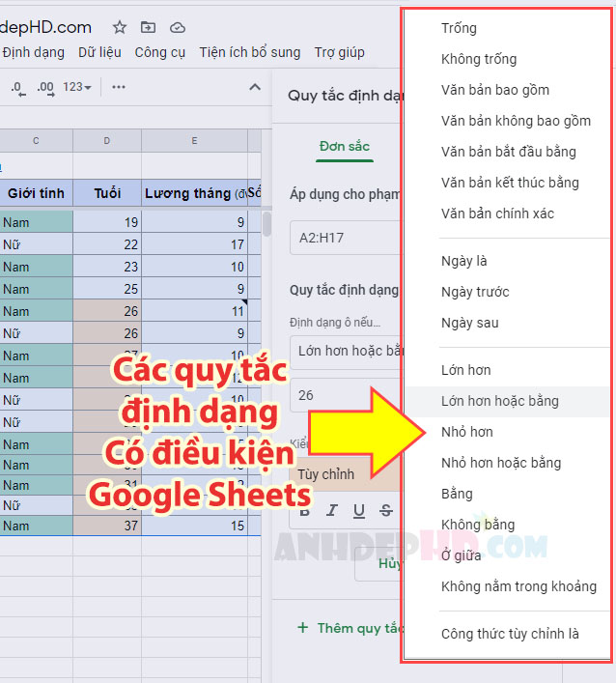Click the 'Giới tính' header cell
This screenshot has height=683, width=616.
(36, 193)
